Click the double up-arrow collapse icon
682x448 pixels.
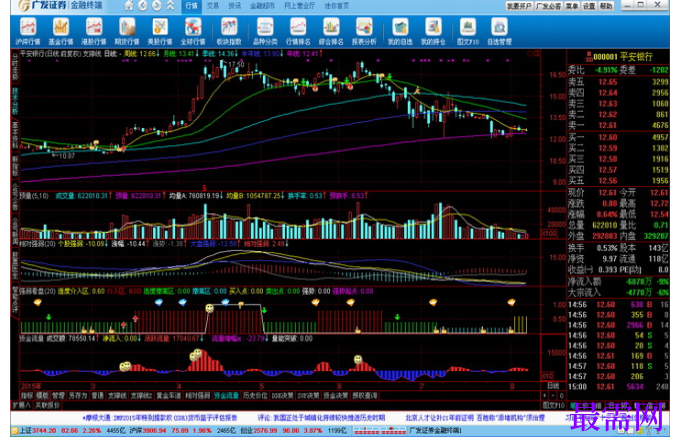coord(170,6)
